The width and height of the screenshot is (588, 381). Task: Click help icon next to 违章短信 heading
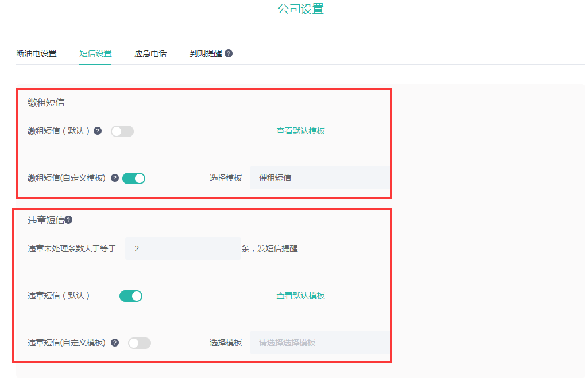[x=68, y=220]
